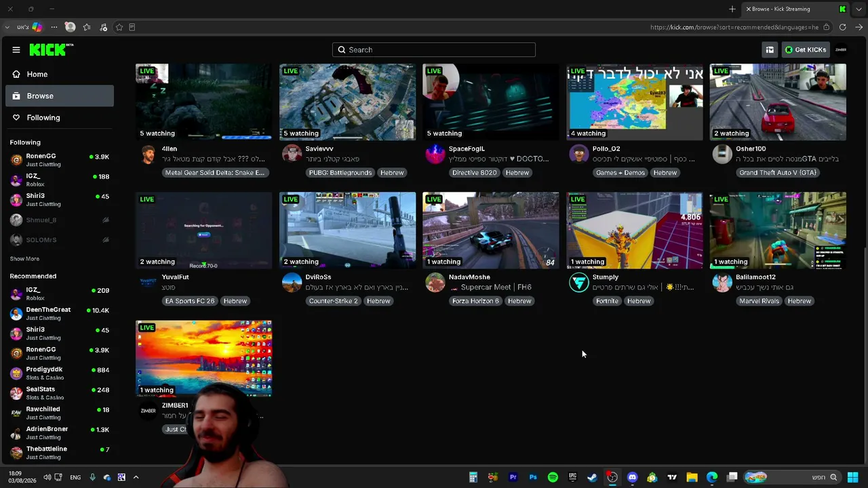This screenshot has width=868, height=488.
Task: Go to Home in the sidebar
Action: pos(60,74)
